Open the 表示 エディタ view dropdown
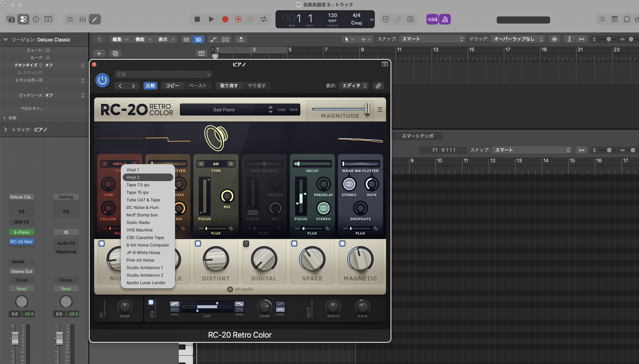 tap(354, 86)
